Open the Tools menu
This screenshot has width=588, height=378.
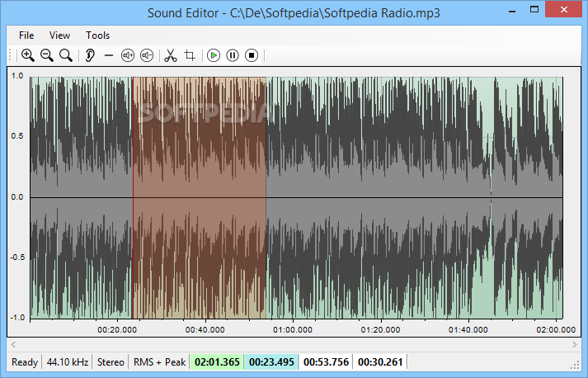pyautogui.click(x=98, y=35)
